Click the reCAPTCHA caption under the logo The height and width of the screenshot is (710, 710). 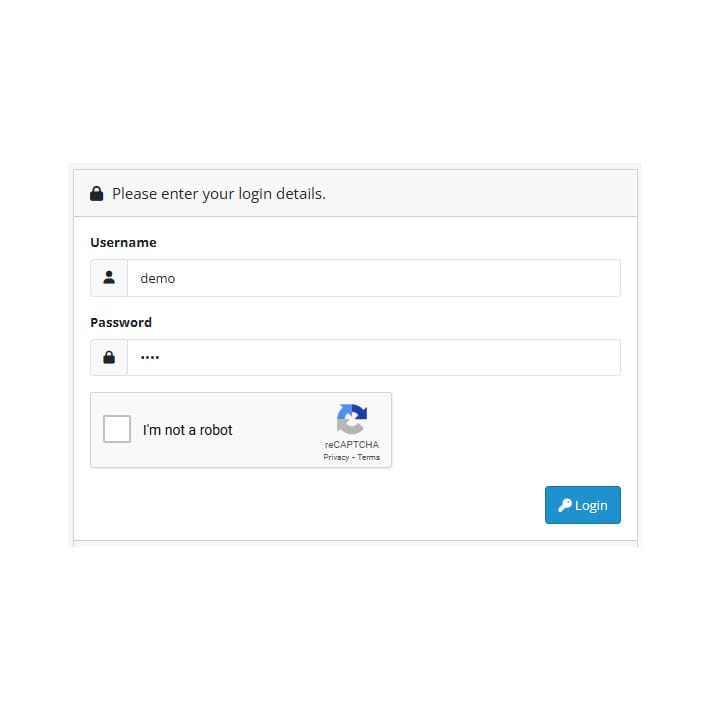[x=351, y=445]
